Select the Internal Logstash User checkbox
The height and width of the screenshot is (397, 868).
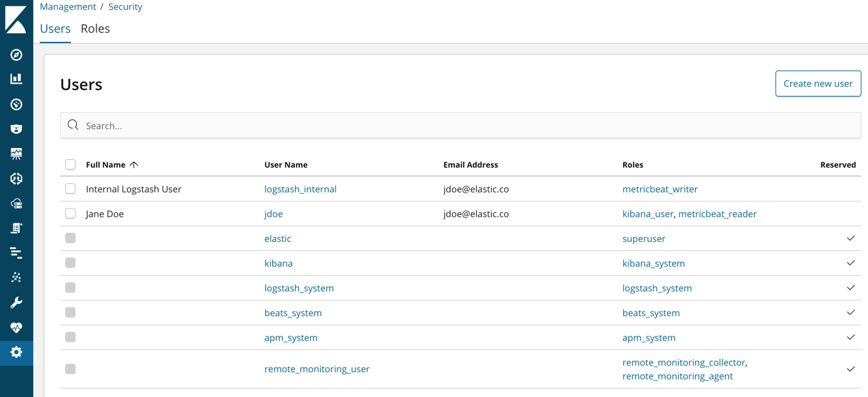70,188
